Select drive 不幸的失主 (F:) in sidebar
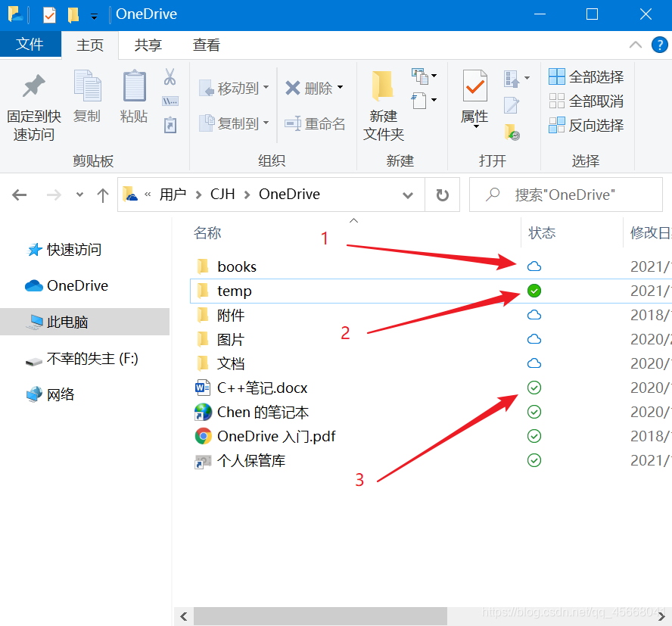Viewport: 672px width, 626px height. click(82, 359)
